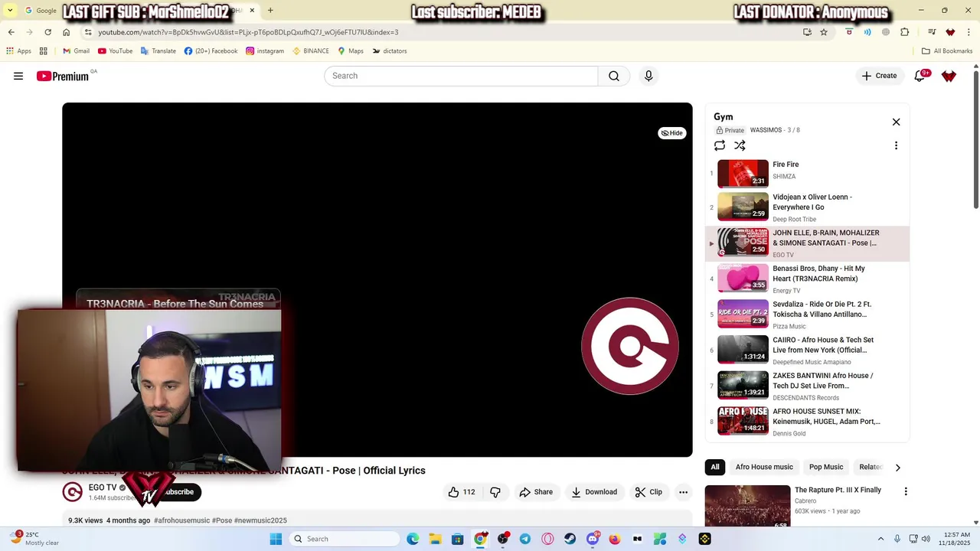980x551 pixels.
Task: Click the address bar URL
Action: 248,32
